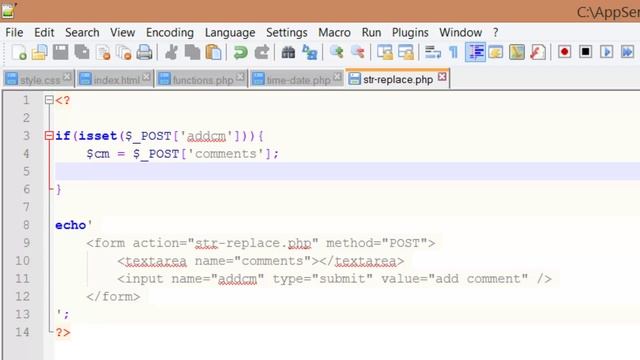This screenshot has width=640, height=360.
Task: Open the Macro menu
Action: coord(334,32)
